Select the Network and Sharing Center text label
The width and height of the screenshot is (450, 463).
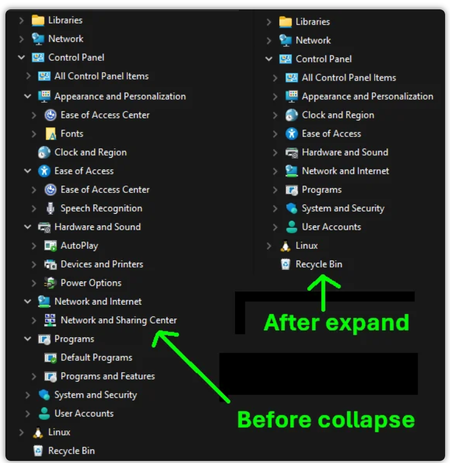click(x=119, y=320)
